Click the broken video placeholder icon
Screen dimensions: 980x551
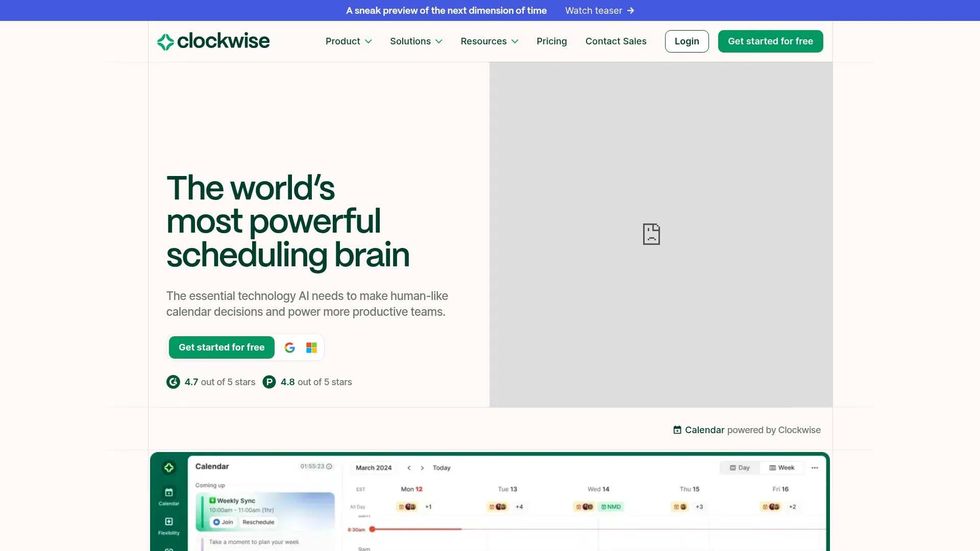click(651, 234)
